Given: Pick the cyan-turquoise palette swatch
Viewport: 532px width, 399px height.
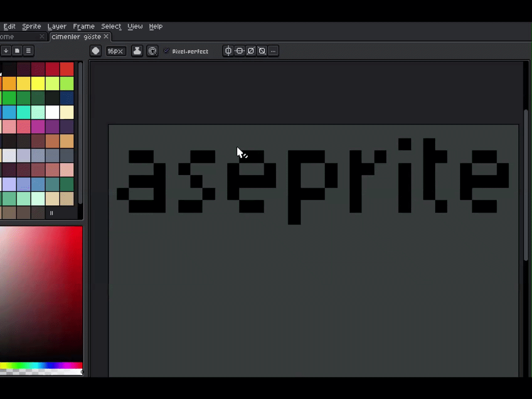Looking at the screenshot, I should [x=23, y=112].
